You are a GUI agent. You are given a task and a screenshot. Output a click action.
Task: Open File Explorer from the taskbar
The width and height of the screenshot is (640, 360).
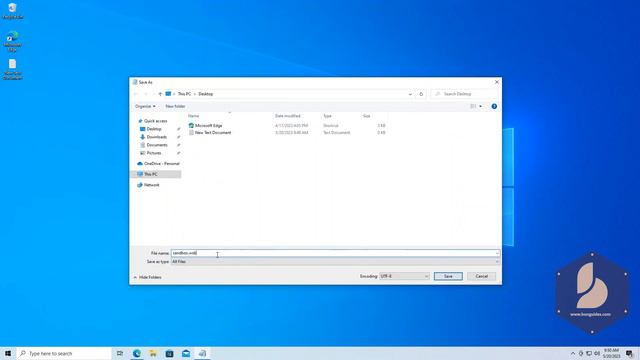[153, 353]
